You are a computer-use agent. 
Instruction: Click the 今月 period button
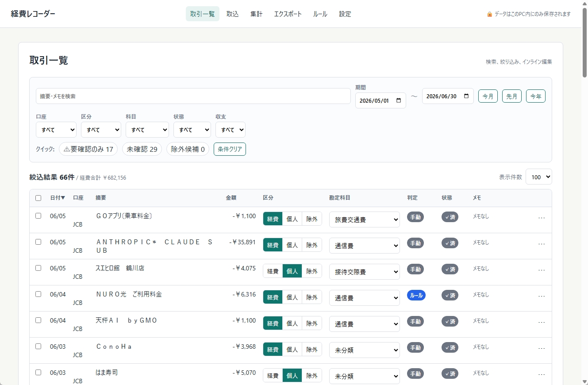[488, 96]
